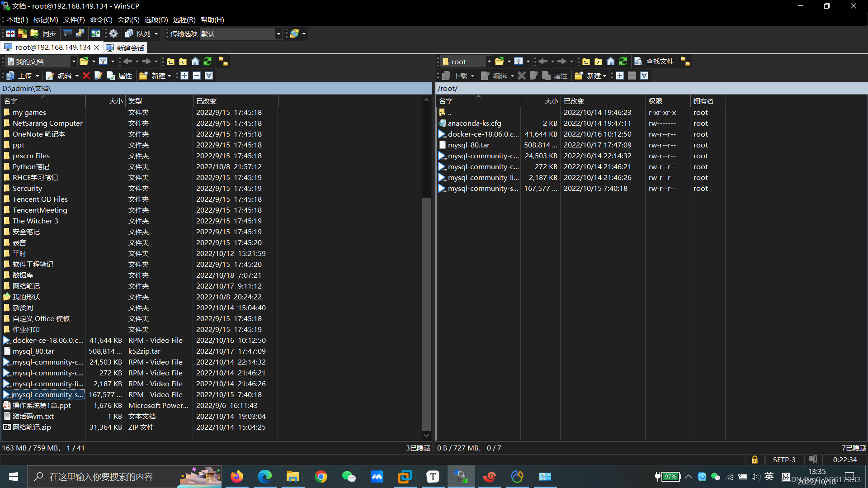Select The Witcher 3 folder
Screen dimensions: 868x488
click(x=35, y=221)
